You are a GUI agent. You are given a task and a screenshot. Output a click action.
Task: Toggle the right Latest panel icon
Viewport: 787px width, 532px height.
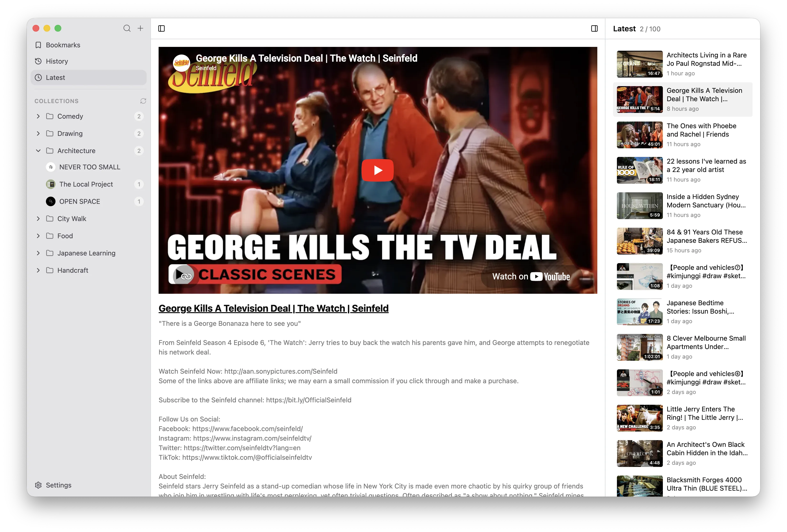(x=594, y=28)
